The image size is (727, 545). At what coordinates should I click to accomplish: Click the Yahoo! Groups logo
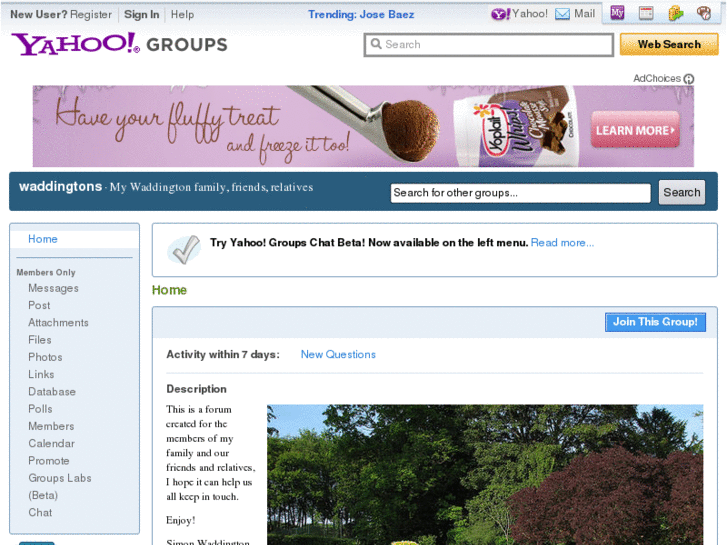(x=119, y=44)
